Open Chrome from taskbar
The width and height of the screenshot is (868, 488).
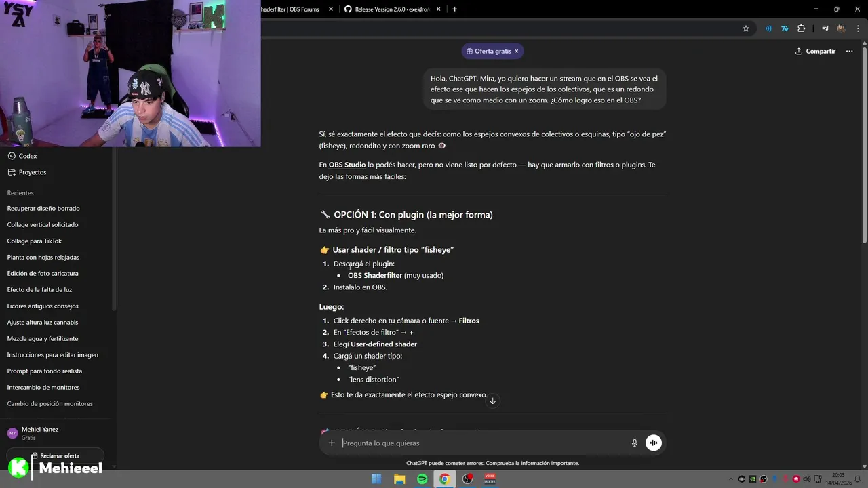[444, 479]
